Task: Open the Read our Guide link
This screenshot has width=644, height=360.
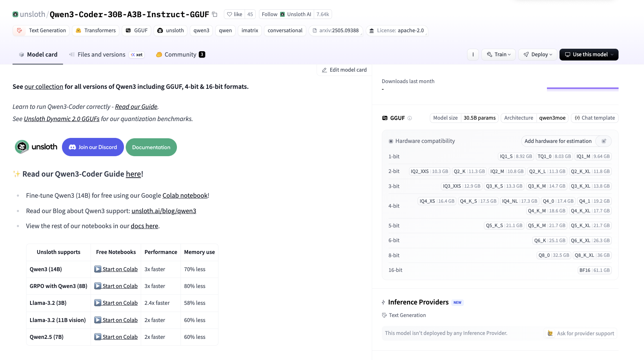Action: tap(136, 107)
